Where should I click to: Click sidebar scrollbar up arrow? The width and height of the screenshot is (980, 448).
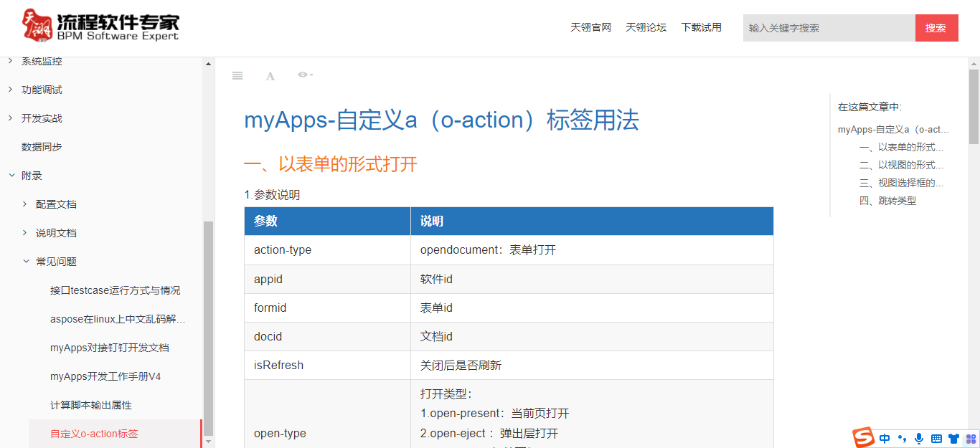[209, 64]
